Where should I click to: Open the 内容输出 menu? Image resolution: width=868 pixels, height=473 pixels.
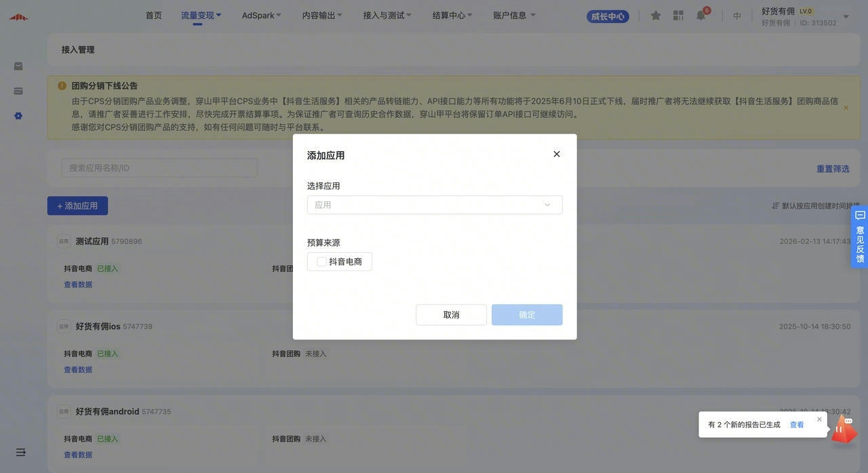point(322,15)
